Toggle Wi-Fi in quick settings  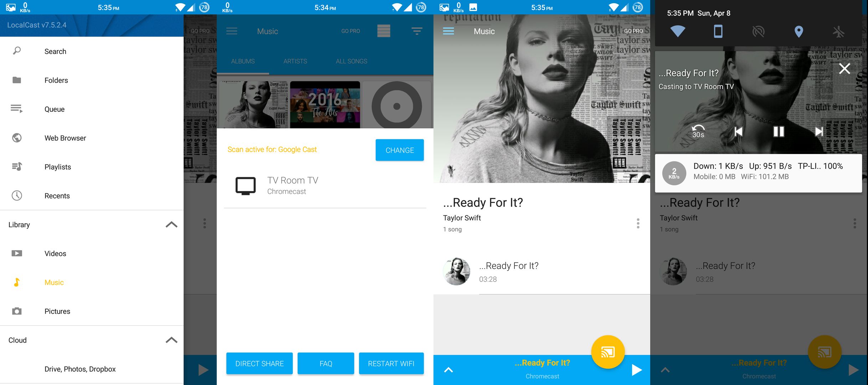coord(678,31)
